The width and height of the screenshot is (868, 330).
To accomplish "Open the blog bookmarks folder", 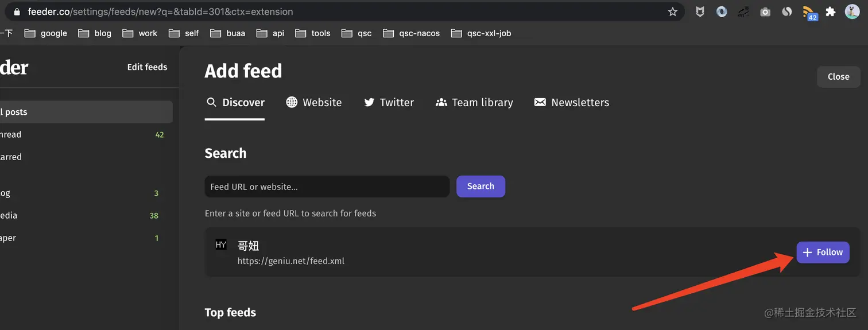I will 95,33.
